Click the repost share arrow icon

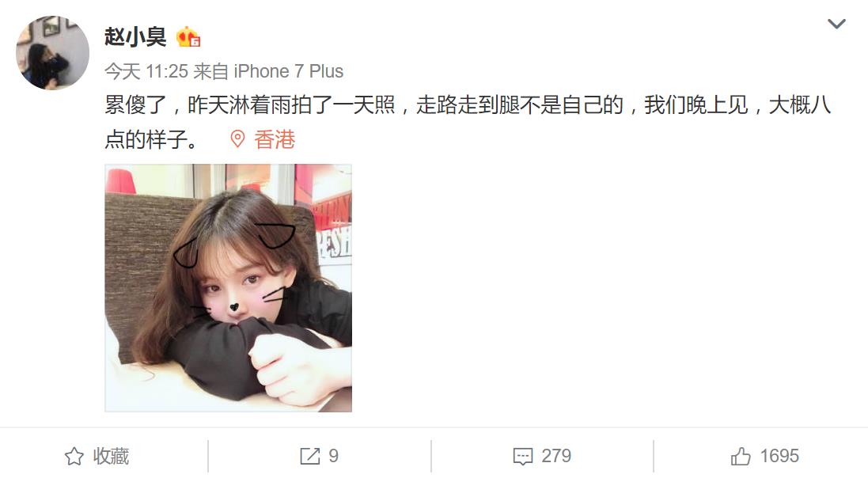click(310, 457)
